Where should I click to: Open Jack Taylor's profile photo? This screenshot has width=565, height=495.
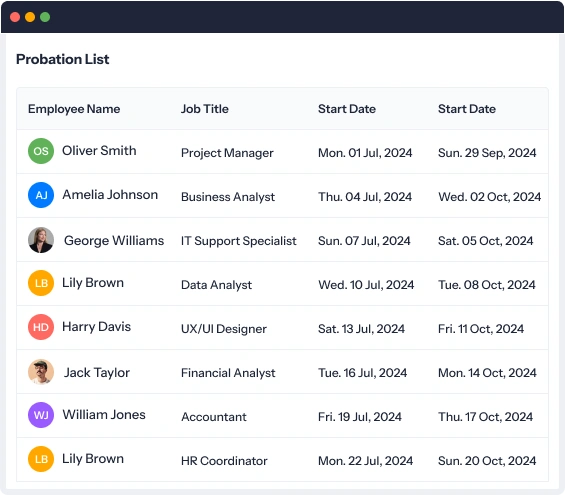coord(41,372)
